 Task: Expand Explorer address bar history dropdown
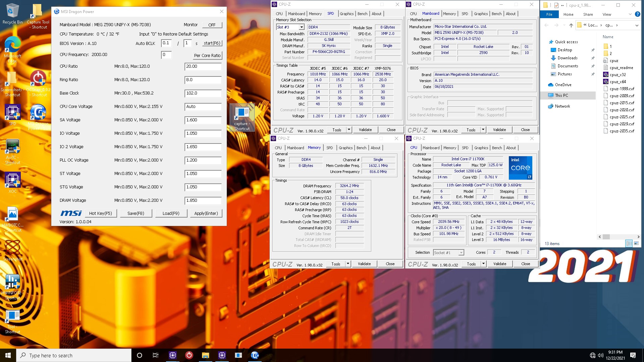click(x=637, y=25)
